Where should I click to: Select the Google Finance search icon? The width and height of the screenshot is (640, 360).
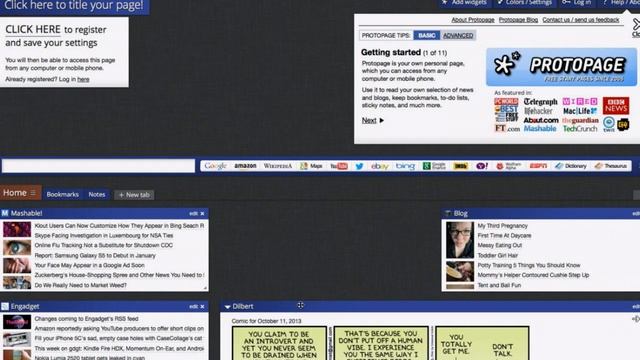(x=434, y=166)
